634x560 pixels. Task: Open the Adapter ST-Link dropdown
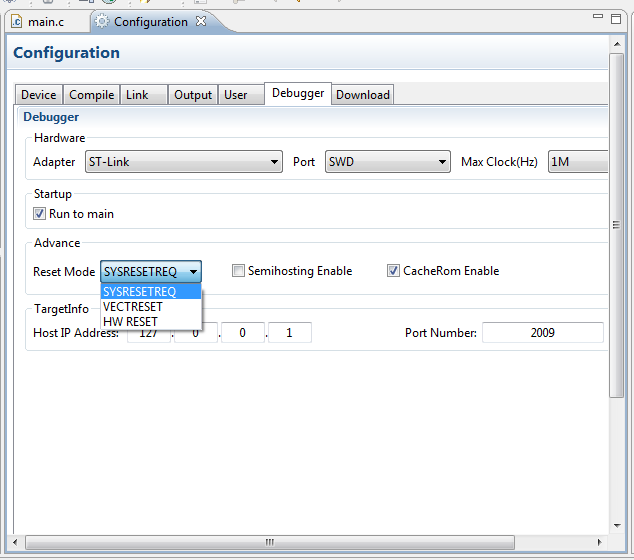(x=184, y=162)
